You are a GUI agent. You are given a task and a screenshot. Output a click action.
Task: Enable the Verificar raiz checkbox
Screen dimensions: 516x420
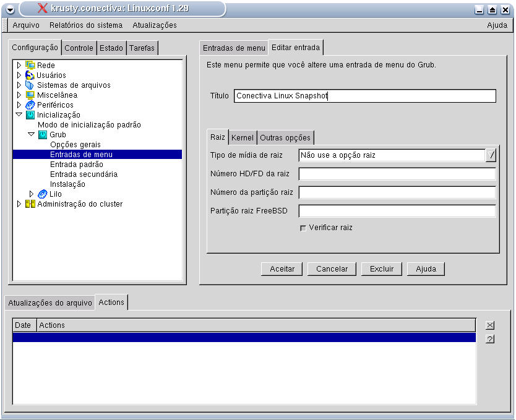(303, 228)
